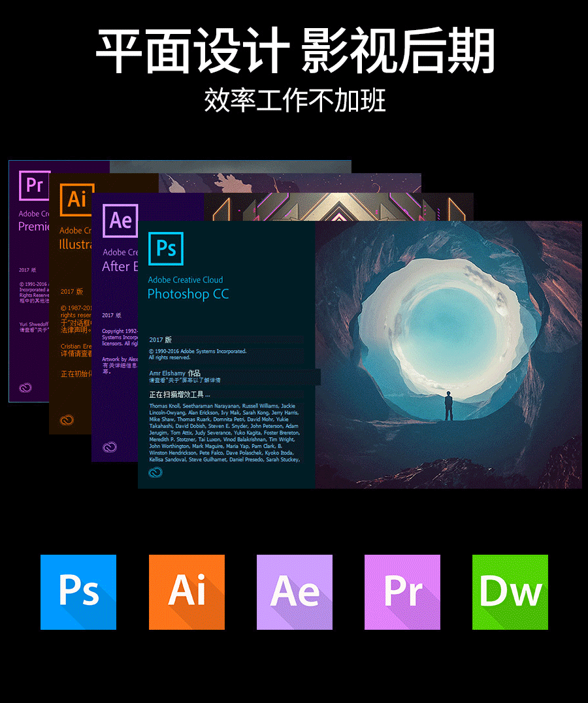Click '2017 版' on the Premiere splash
The width and height of the screenshot is (588, 703).
pos(27,270)
